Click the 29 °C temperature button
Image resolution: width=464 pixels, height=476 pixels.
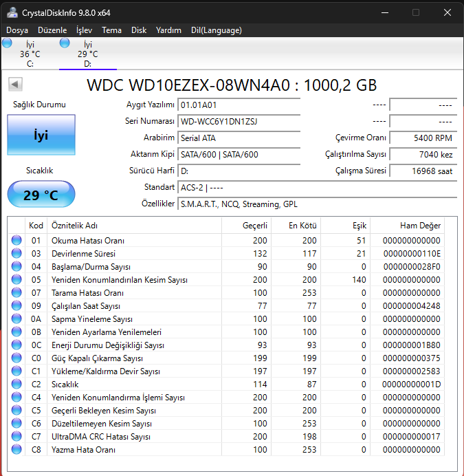click(41, 194)
